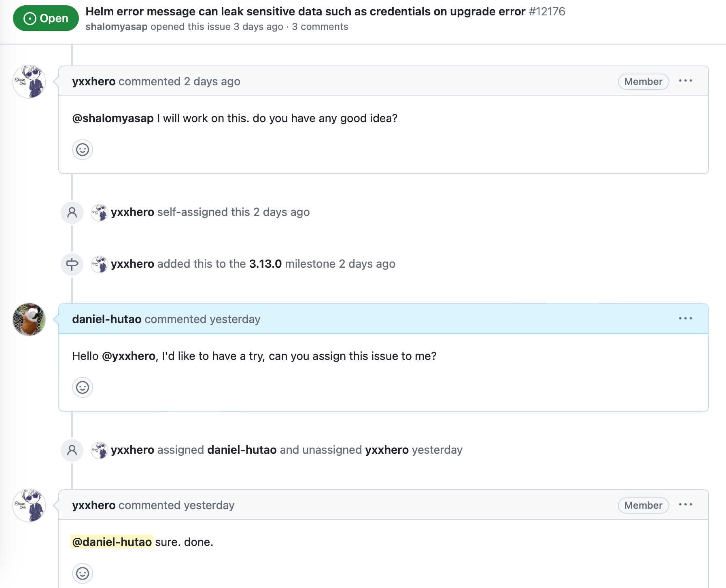Click the Open issue status badge

coord(46,18)
